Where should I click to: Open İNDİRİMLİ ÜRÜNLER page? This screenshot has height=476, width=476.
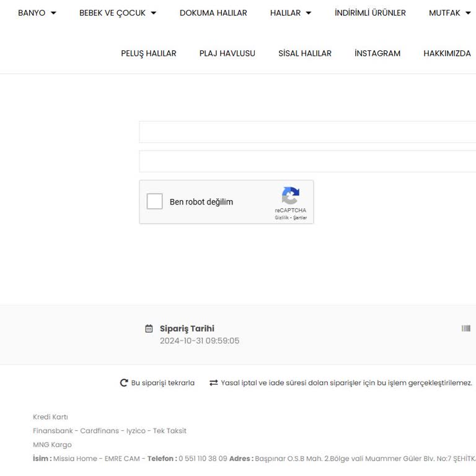[x=370, y=13]
